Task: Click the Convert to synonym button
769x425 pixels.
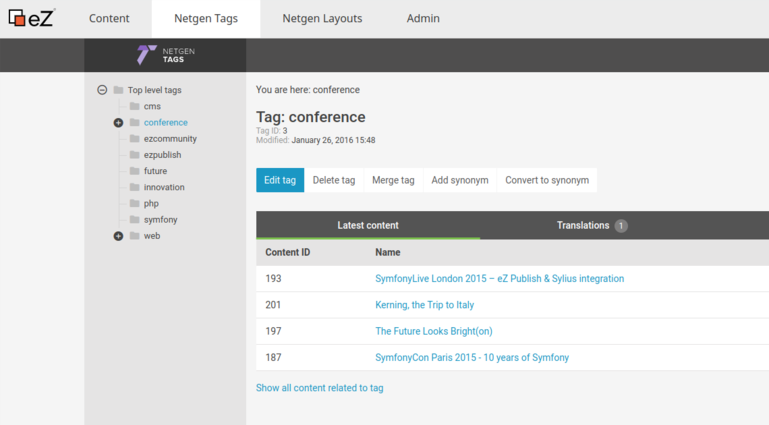Action: point(547,180)
